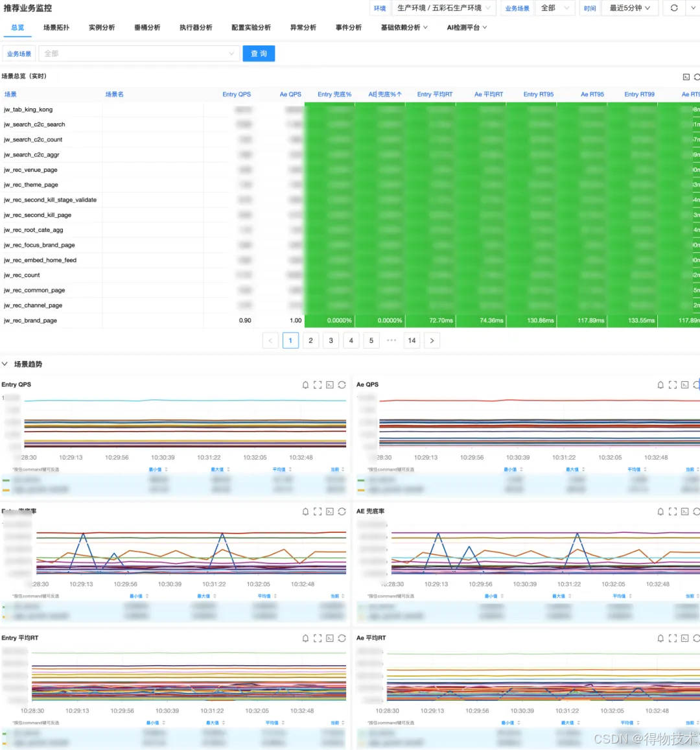Screen dimensions: 700x750
Task: Open terminal icon in Ae 平均RT panel
Action: click(x=684, y=639)
